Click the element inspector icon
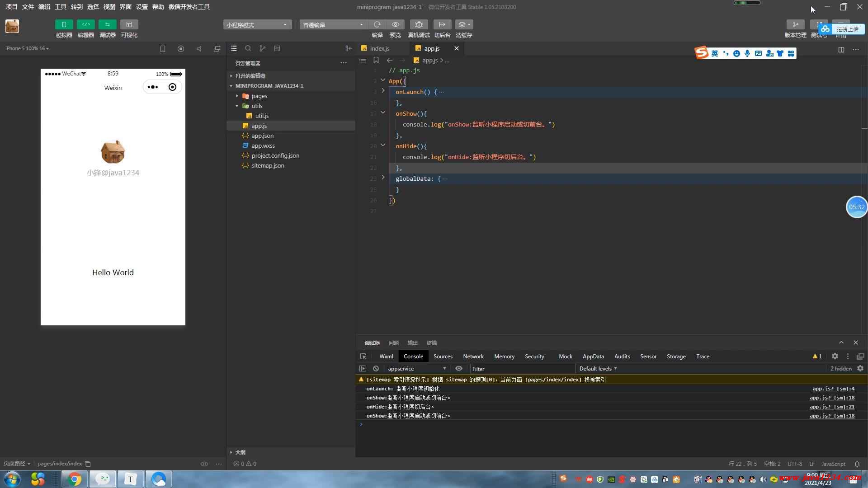Image resolution: width=868 pixels, height=488 pixels. [x=363, y=356]
